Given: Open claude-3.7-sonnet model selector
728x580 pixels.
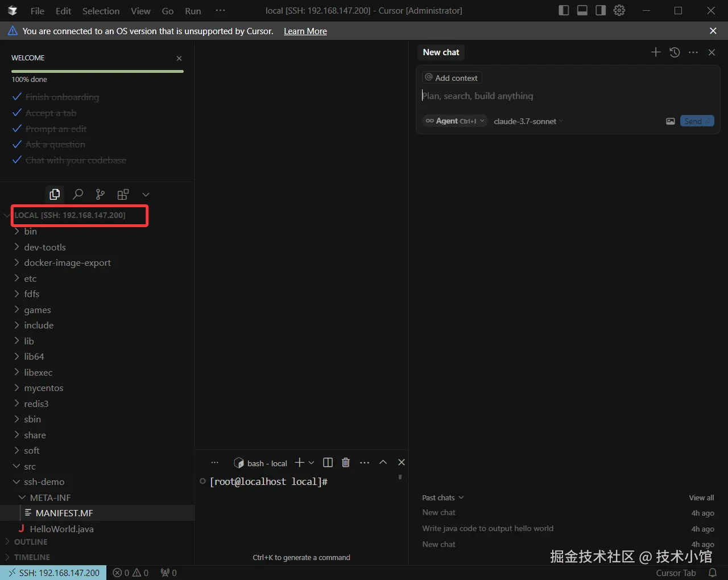Looking at the screenshot, I should (528, 121).
